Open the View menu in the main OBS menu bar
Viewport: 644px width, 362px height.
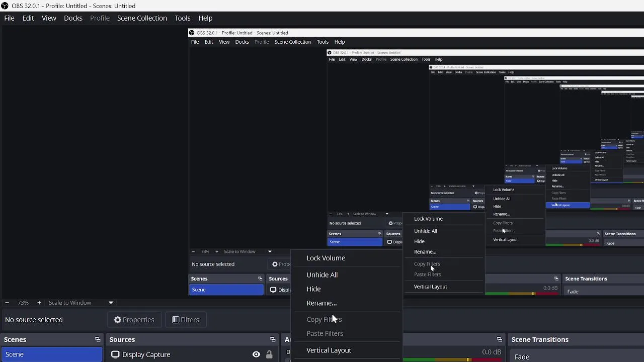(49, 18)
